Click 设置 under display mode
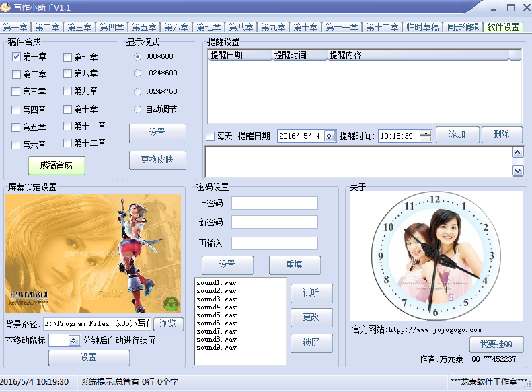 click(157, 133)
